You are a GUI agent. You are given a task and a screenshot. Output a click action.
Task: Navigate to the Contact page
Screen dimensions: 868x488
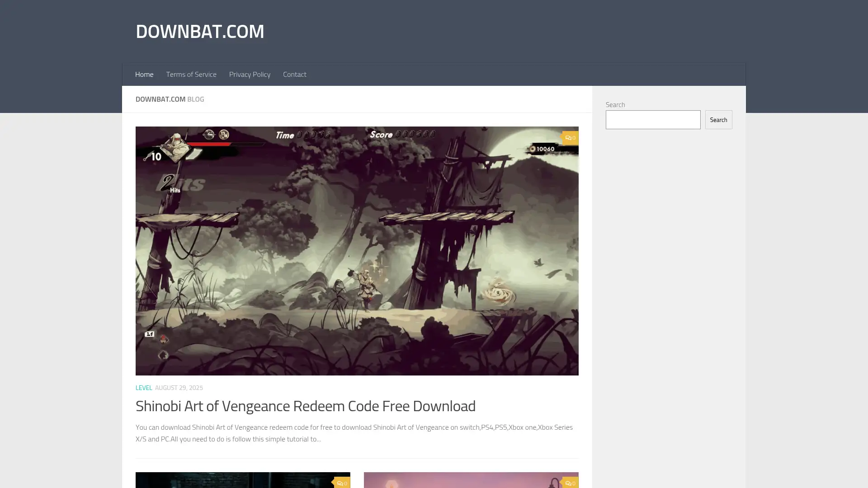coord(295,74)
